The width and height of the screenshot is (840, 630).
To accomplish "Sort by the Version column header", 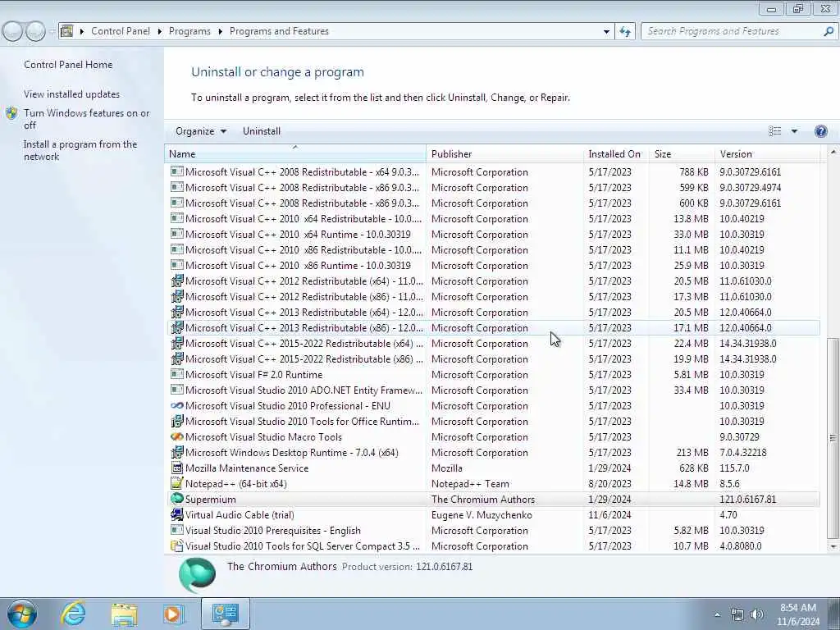I will 767,153.
